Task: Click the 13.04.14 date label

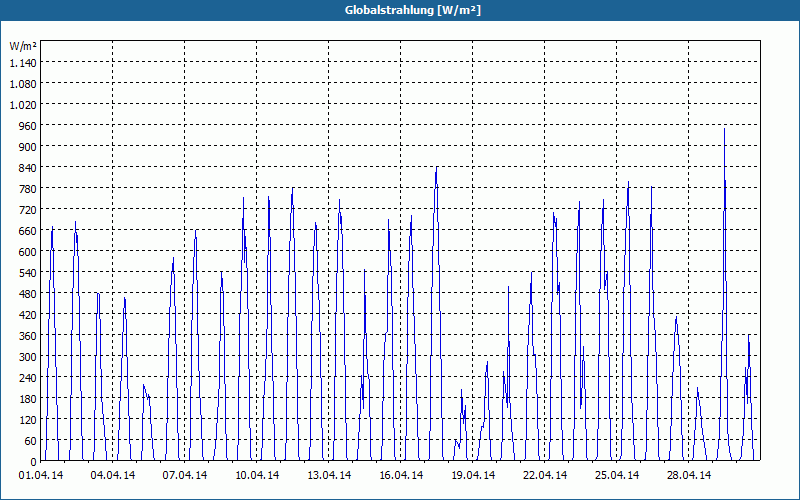Action: click(x=329, y=475)
